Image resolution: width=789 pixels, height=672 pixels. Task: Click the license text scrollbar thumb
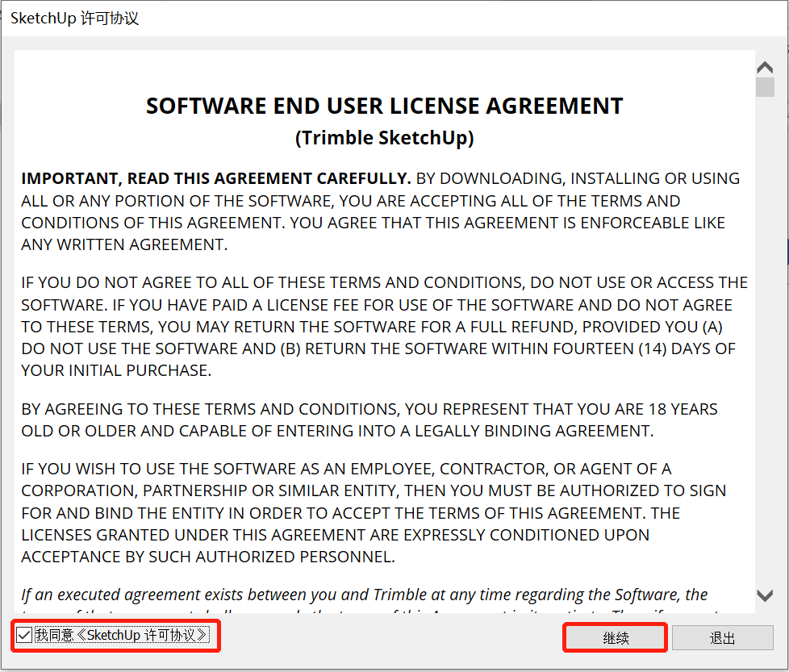765,86
